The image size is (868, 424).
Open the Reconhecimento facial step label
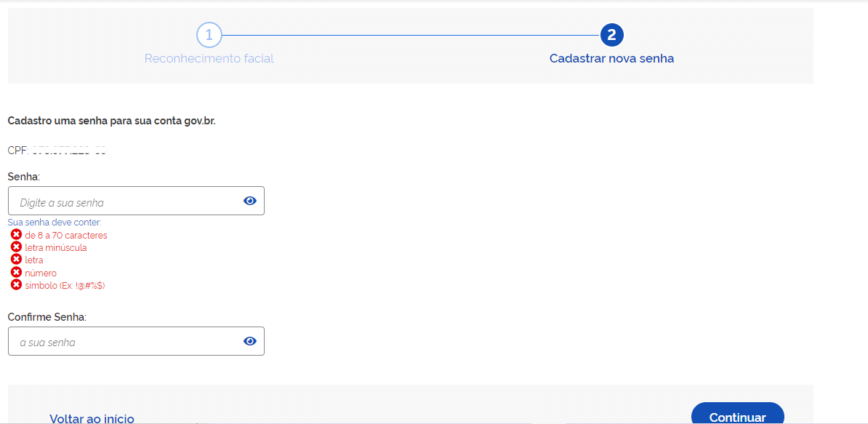209,58
